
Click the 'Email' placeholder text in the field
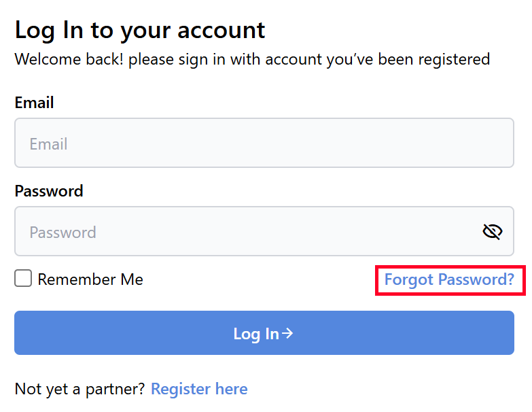point(48,144)
